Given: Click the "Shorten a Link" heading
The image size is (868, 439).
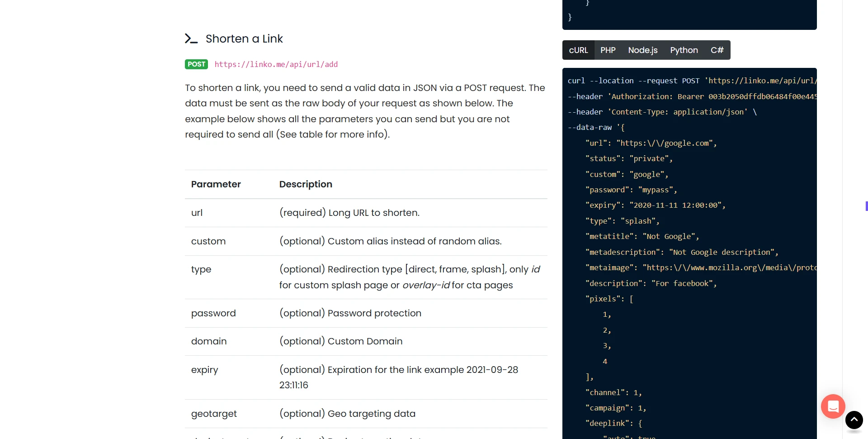Looking at the screenshot, I should (244, 38).
